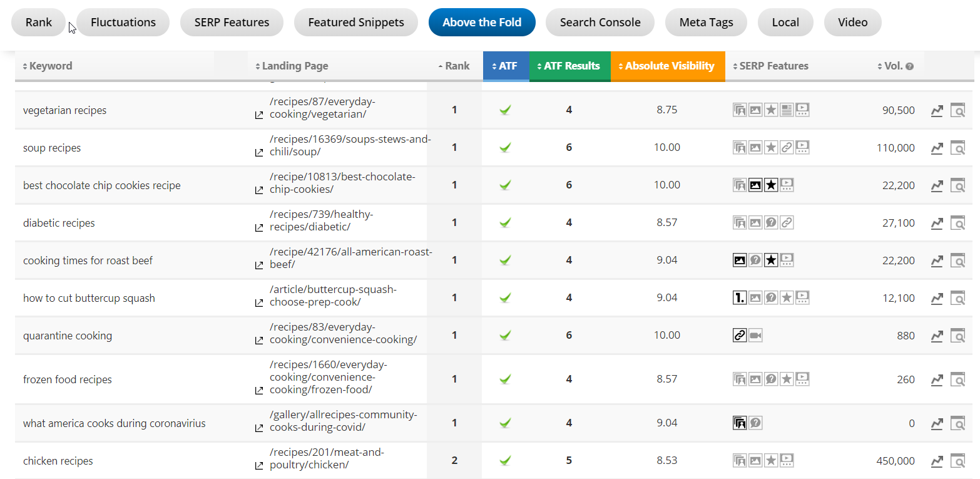Open SERP preview for frozen food recipes
This screenshot has height=479, width=980.
click(x=957, y=380)
